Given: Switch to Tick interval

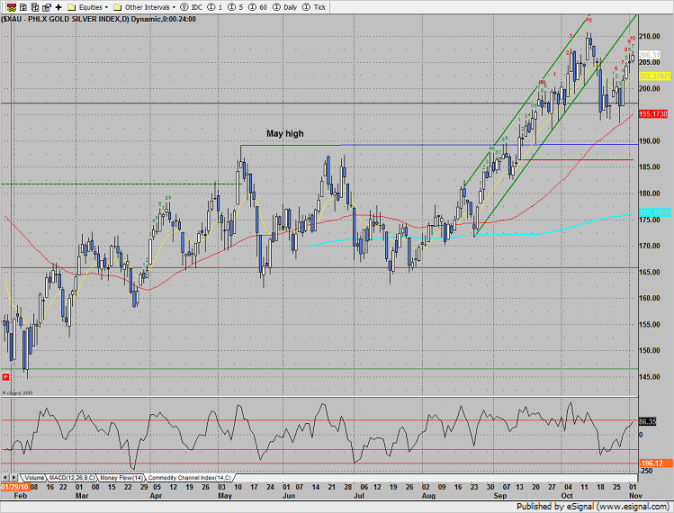Looking at the screenshot, I should pos(315,7).
